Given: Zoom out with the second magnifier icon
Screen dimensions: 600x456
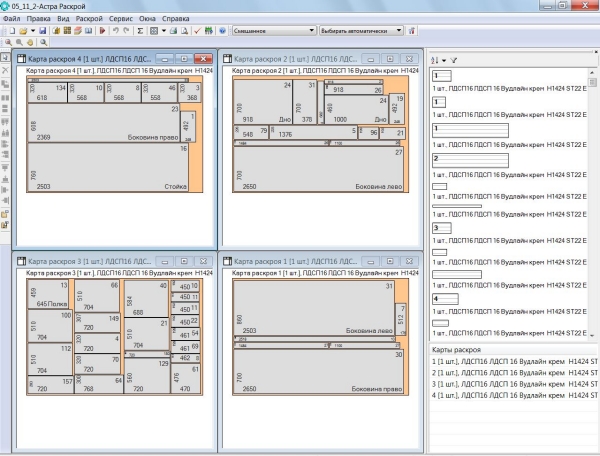Looking at the screenshot, I should [19, 42].
